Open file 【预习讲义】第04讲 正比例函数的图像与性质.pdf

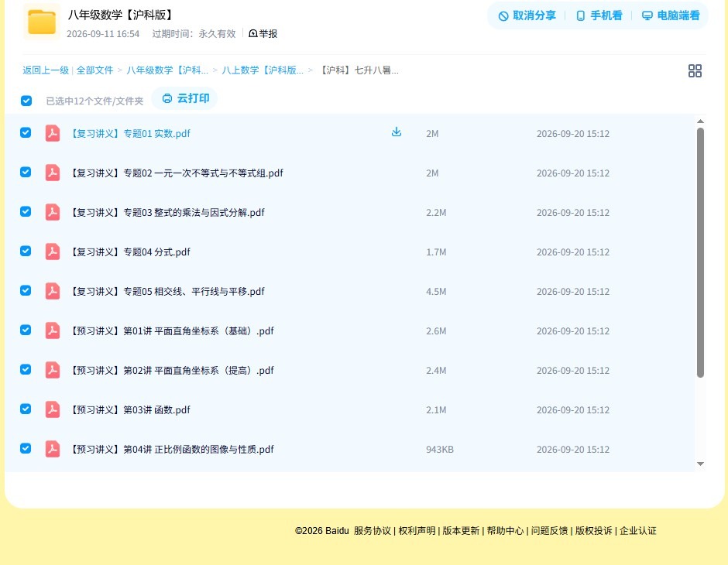pyautogui.click(x=172, y=449)
